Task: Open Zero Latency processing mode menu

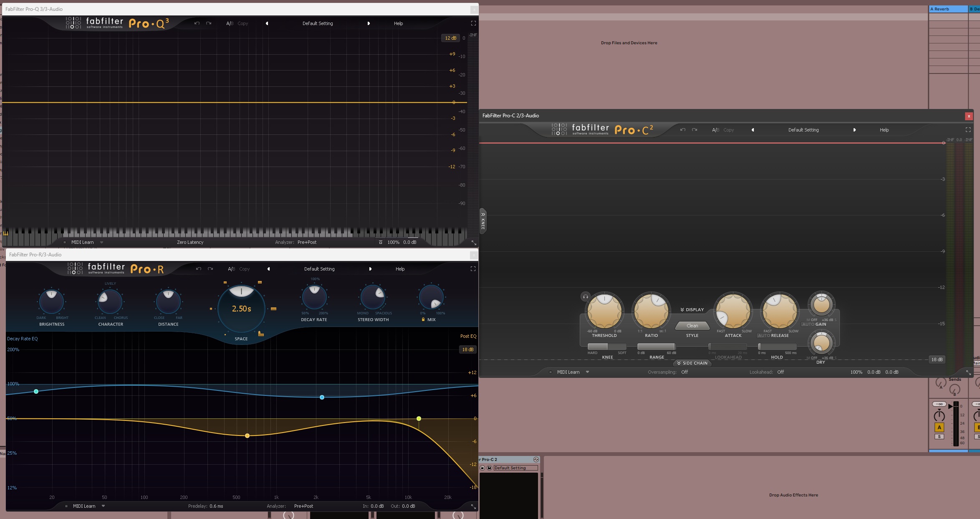Action: tap(190, 242)
